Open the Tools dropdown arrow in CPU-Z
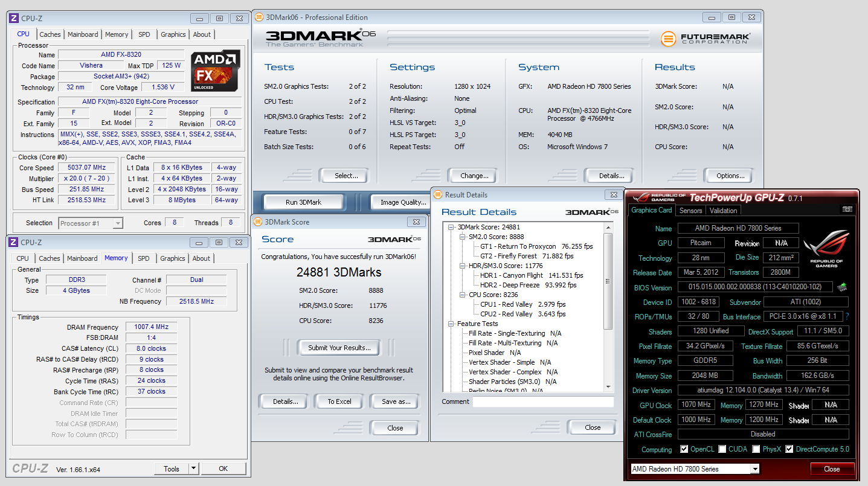This screenshot has width=868, height=486. pyautogui.click(x=193, y=468)
